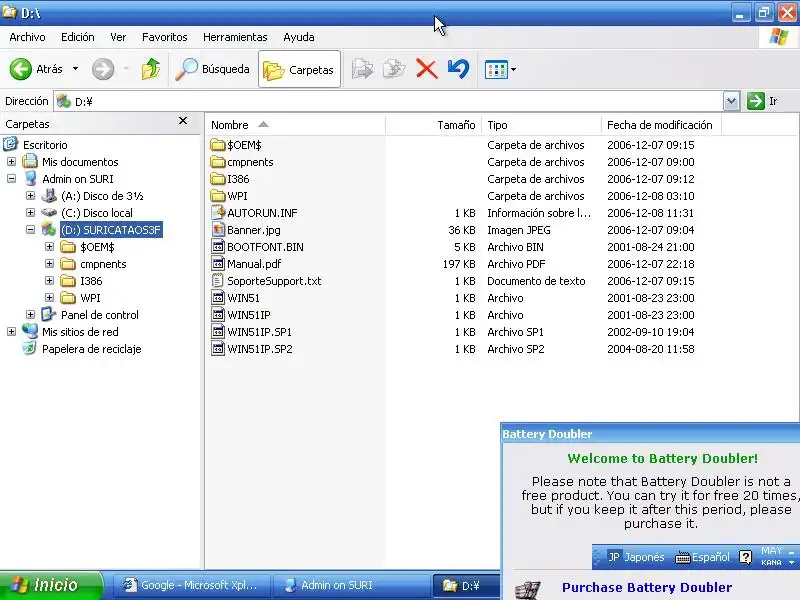Screen dimensions: 800x600
Task: Click the greyed Forward arrow button
Action: (x=103, y=69)
